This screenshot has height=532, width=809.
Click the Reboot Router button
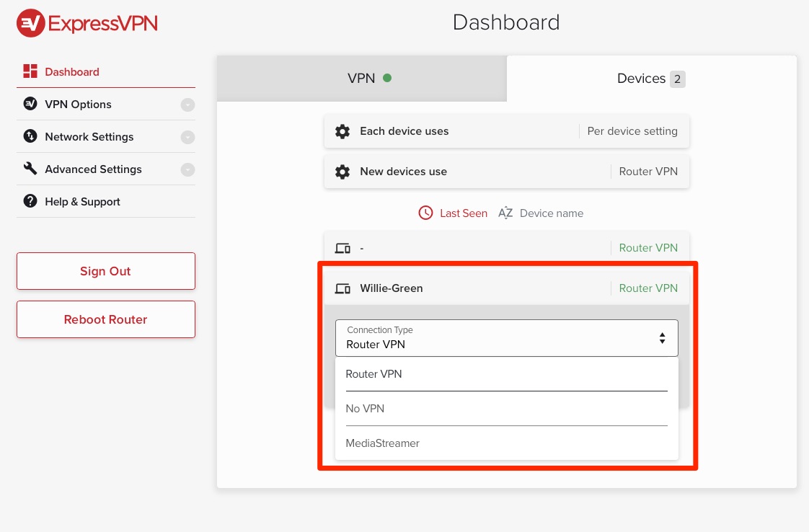(105, 319)
